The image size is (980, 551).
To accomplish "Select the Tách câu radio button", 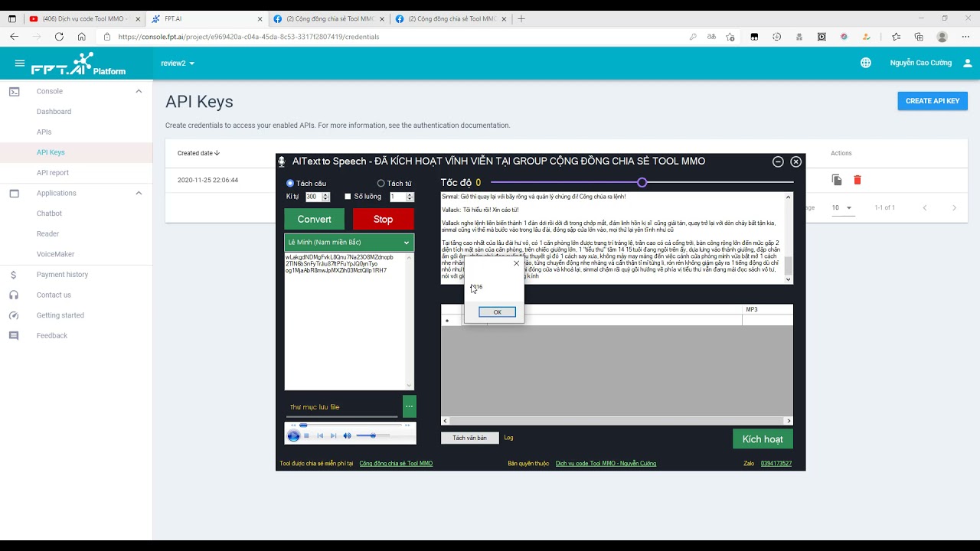I will [x=290, y=183].
